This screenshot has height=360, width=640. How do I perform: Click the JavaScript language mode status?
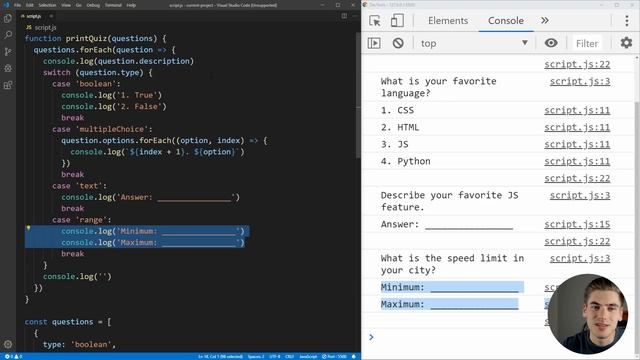click(308, 356)
